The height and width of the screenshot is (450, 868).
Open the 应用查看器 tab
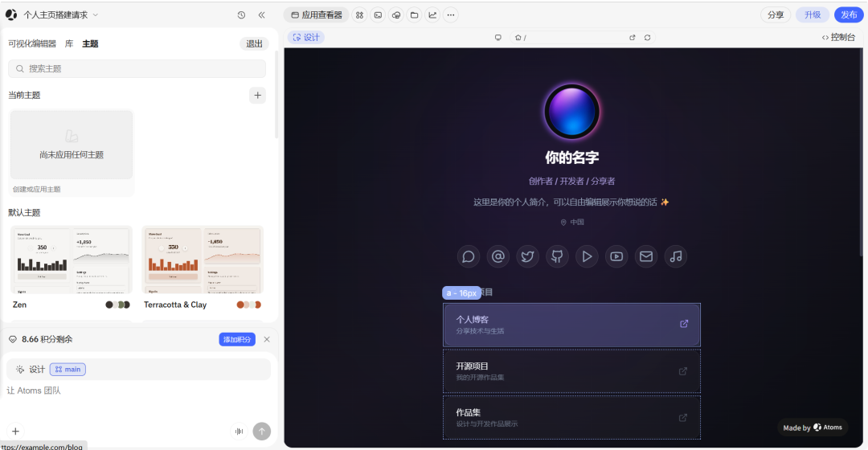(316, 15)
